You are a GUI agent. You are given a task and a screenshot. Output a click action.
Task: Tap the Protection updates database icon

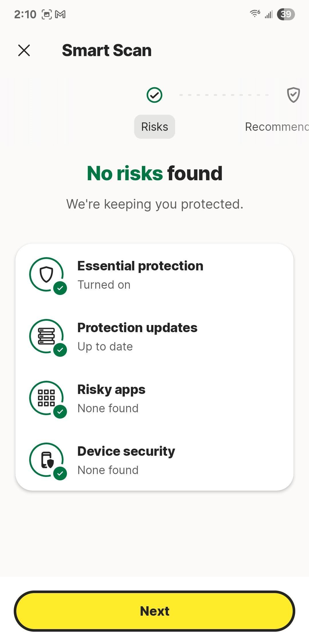click(46, 336)
